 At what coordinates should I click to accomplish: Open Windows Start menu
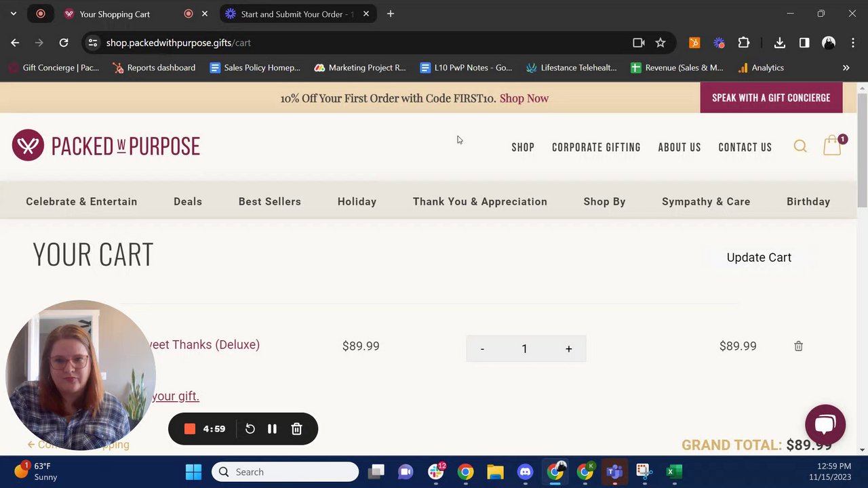193,472
